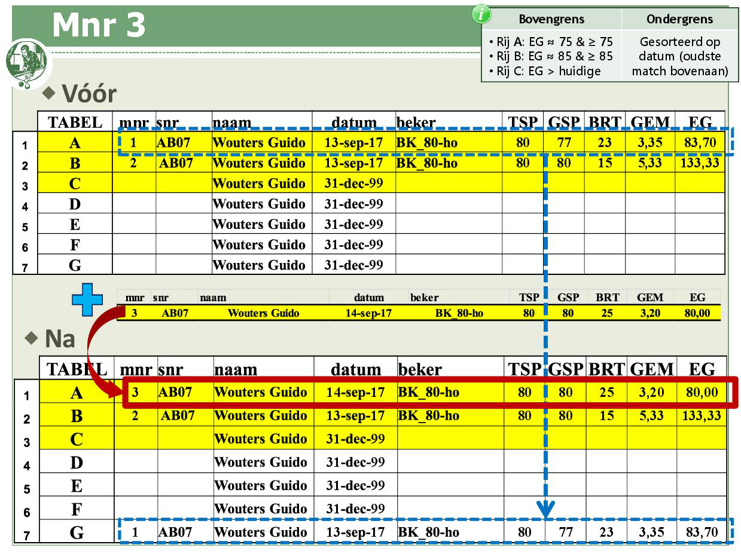The width and height of the screenshot is (741, 560).
Task: Click GSP value 77 in Na row G
Action: click(565, 532)
